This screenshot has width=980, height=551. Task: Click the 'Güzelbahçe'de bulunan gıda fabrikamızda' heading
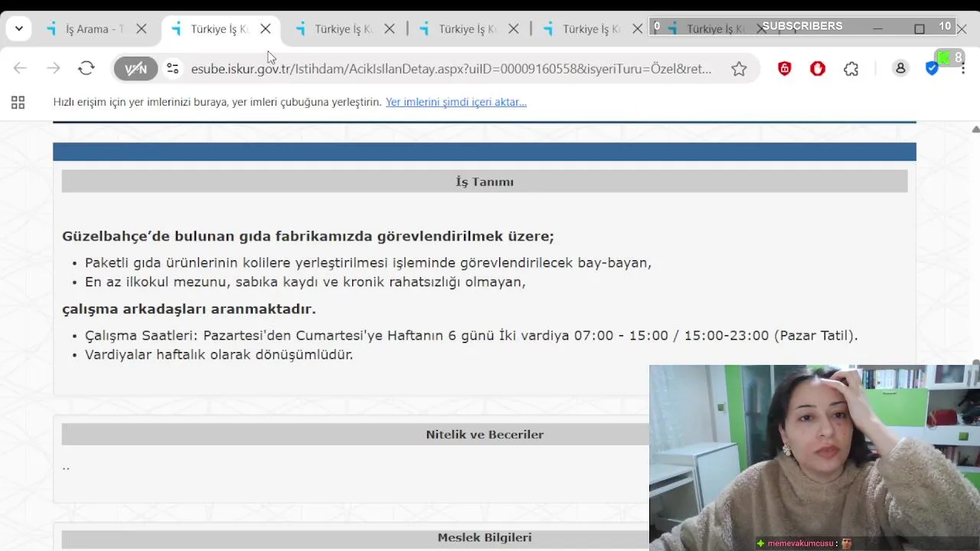coord(308,236)
